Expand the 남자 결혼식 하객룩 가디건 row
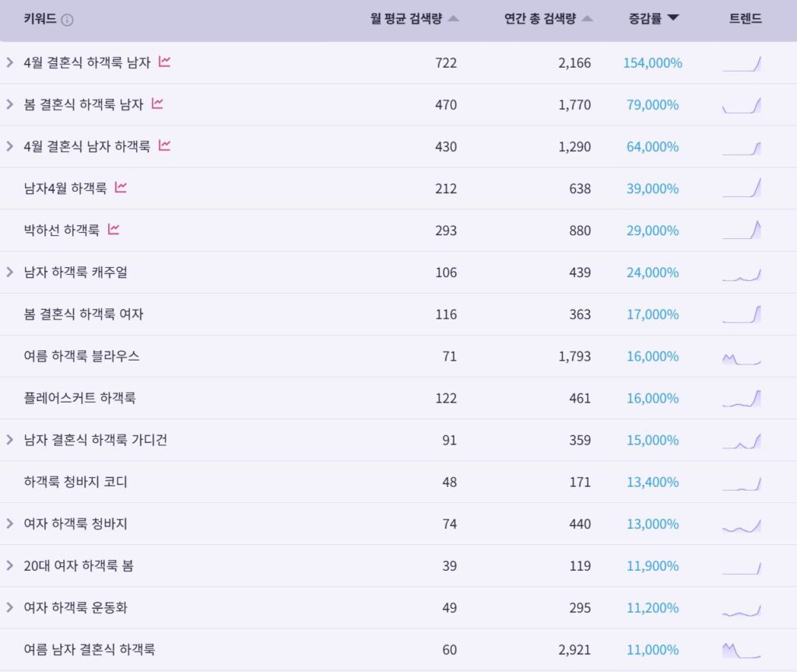 pos(9,439)
